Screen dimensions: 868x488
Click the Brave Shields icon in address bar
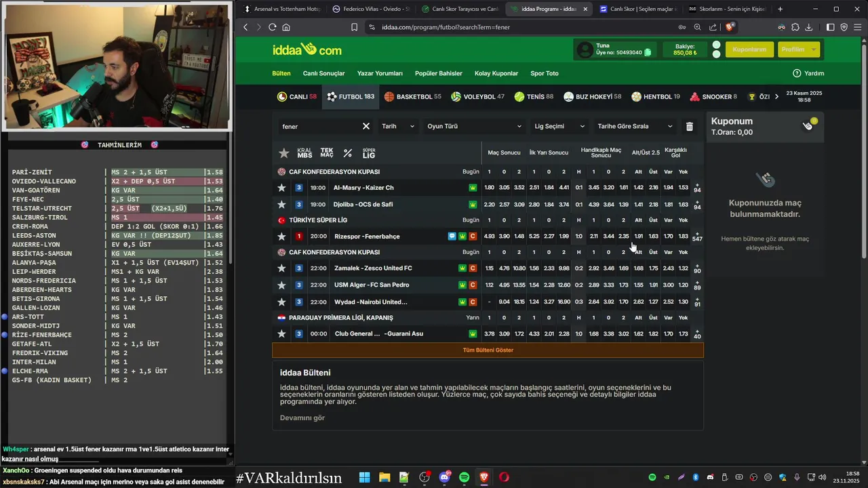point(730,27)
